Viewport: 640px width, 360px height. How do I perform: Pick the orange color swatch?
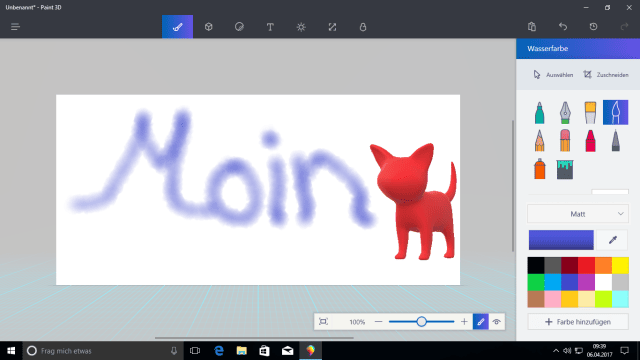[x=603, y=265]
